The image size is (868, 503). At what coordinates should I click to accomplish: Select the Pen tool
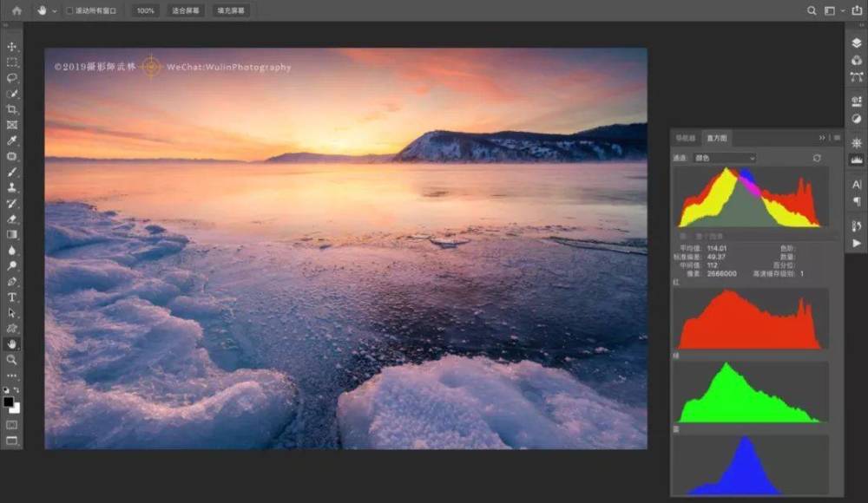(x=11, y=282)
